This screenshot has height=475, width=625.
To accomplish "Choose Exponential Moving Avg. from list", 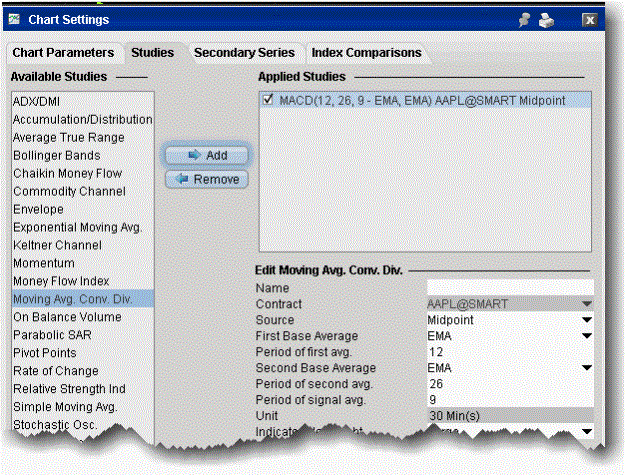I will 78,227.
